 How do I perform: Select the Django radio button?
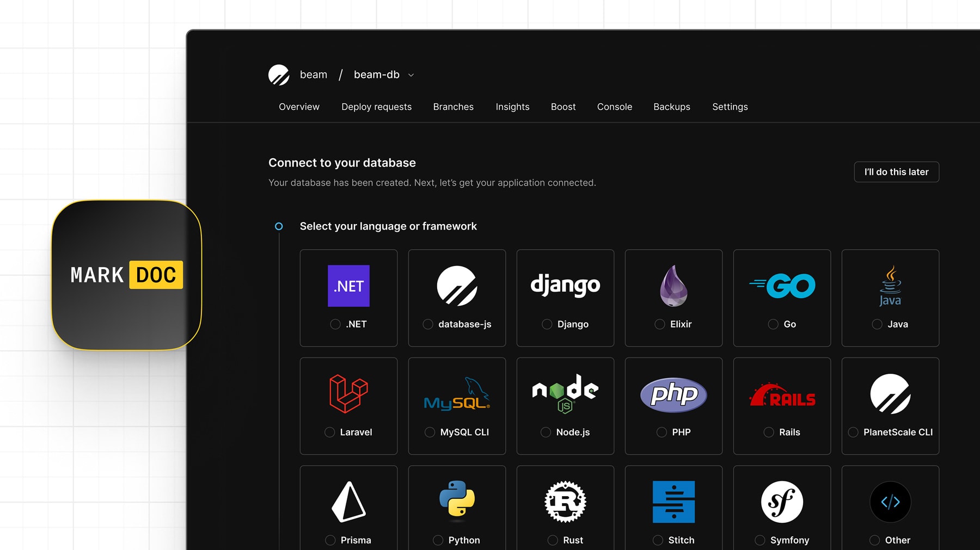[x=546, y=324]
